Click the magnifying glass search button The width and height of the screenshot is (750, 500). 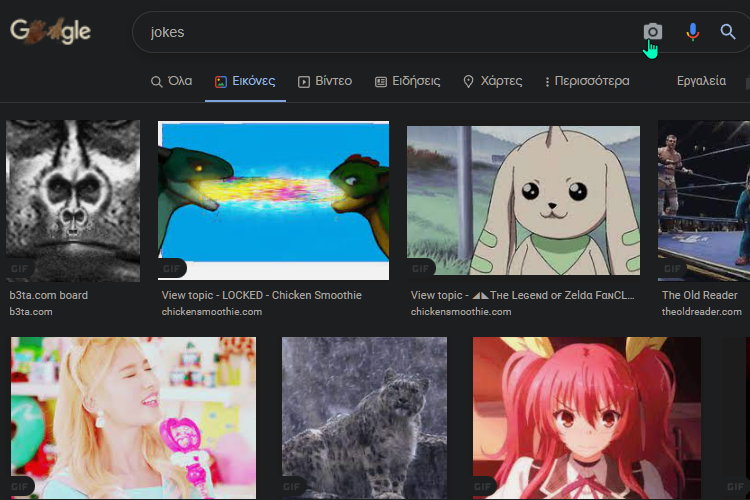(x=728, y=32)
